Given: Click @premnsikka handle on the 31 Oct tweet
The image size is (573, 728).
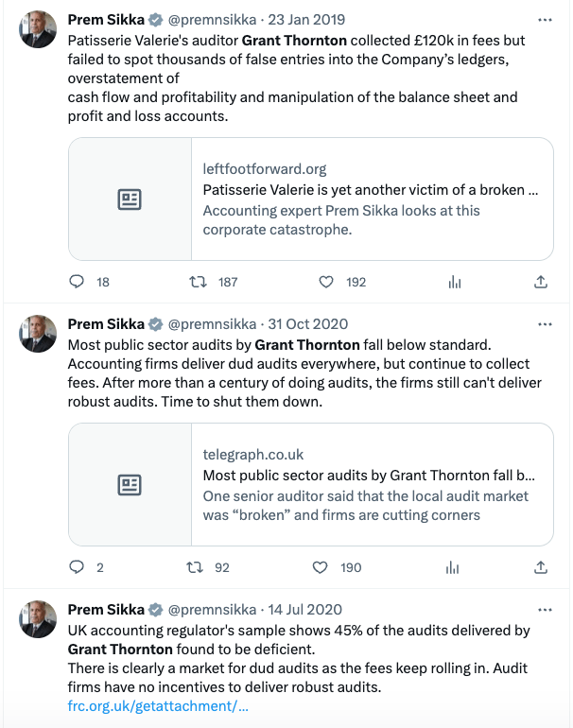Looking at the screenshot, I should point(212,324).
